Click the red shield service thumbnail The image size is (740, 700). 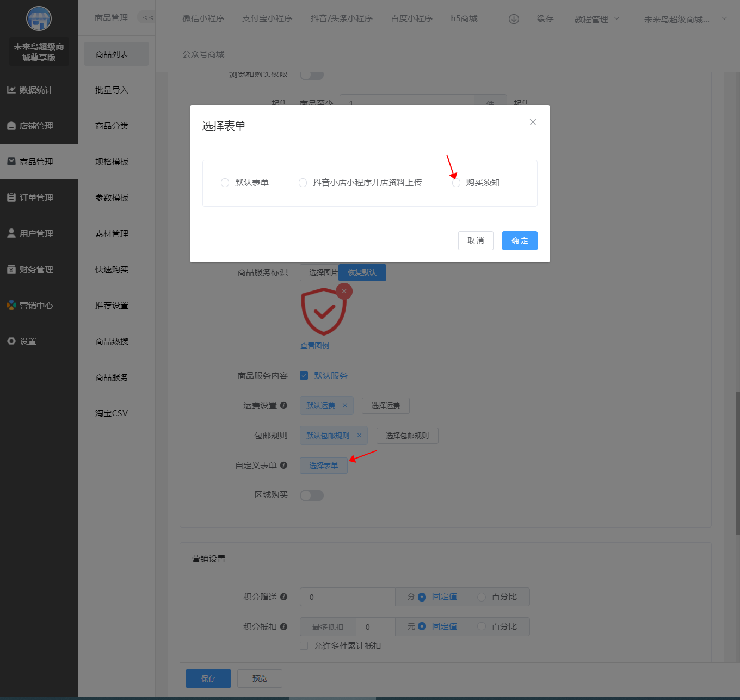324,312
